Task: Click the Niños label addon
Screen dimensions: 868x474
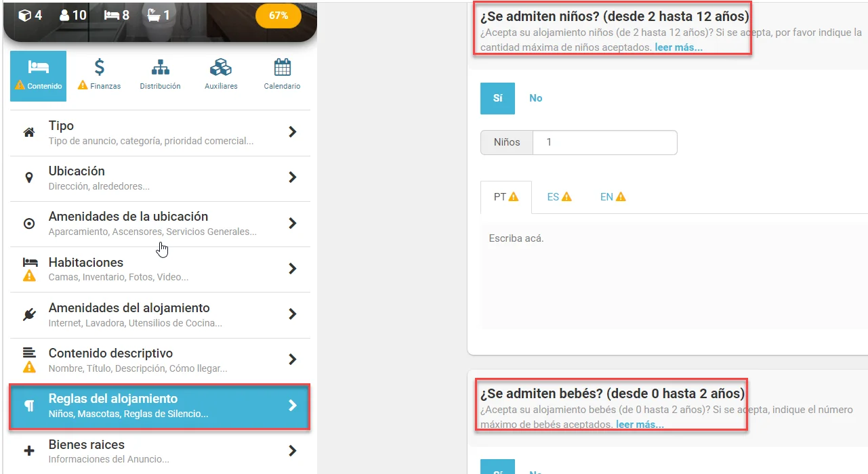Action: (507, 142)
